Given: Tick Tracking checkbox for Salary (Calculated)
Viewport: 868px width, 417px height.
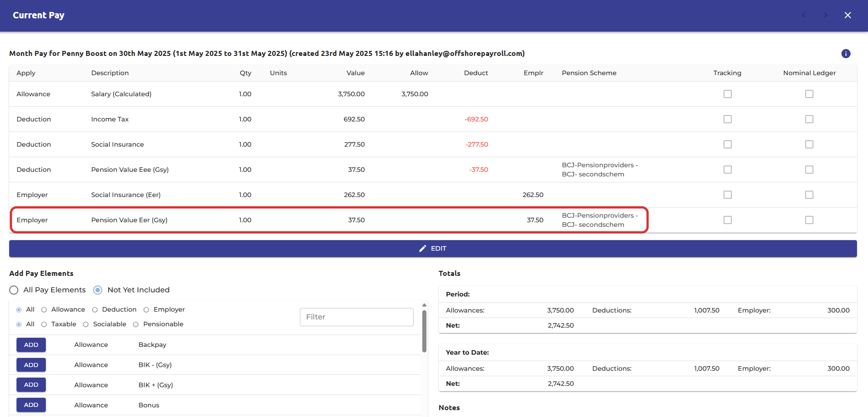Looking at the screenshot, I should [727, 94].
